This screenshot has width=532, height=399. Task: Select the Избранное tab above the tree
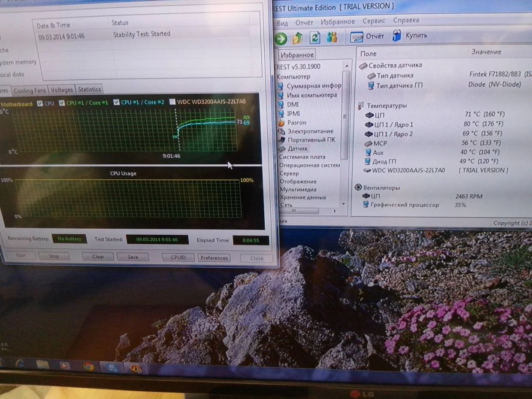(x=297, y=55)
